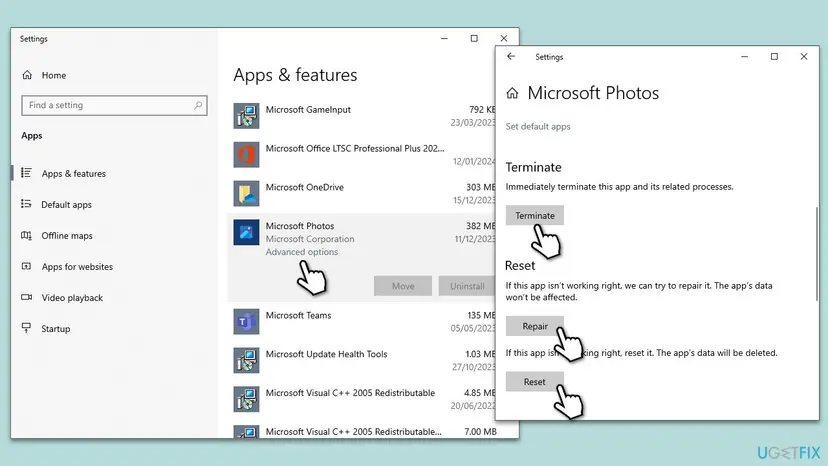Click the Microsoft Teams app icon

(246, 322)
